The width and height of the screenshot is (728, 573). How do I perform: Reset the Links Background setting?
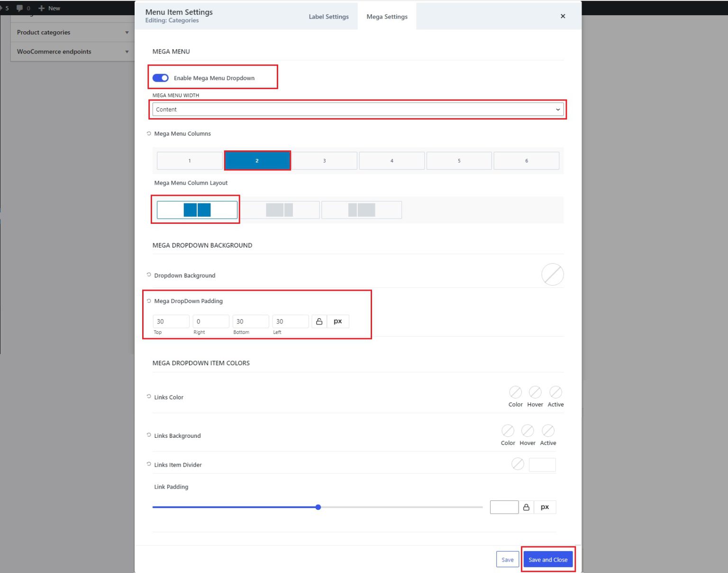pyautogui.click(x=148, y=435)
